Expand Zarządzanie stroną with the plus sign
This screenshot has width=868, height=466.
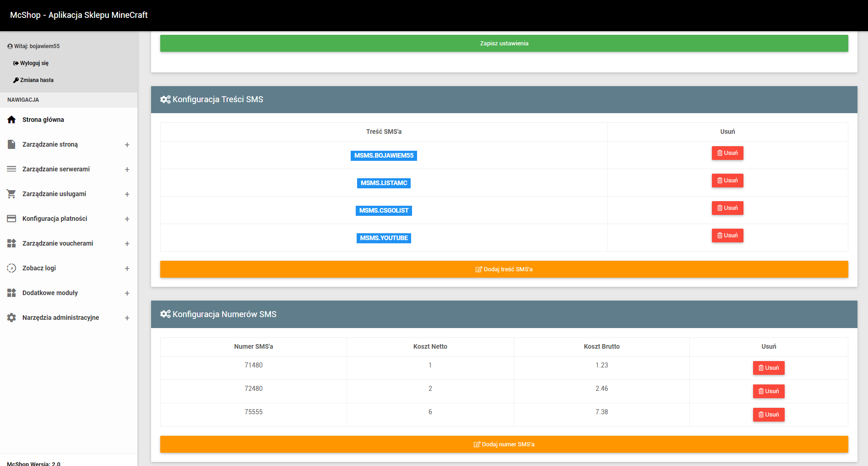click(x=127, y=145)
